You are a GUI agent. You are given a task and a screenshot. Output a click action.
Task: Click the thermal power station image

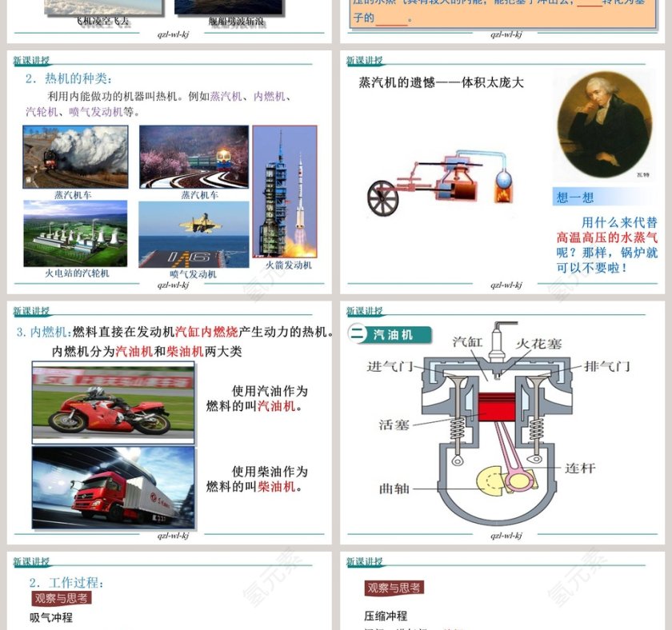pyautogui.click(x=75, y=233)
